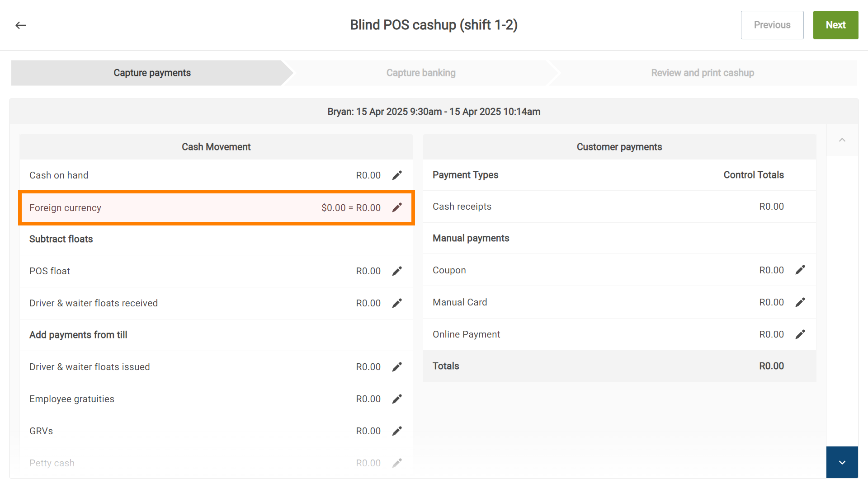868x488 pixels.
Task: Edit the GRVs amount
Action: 397,431
